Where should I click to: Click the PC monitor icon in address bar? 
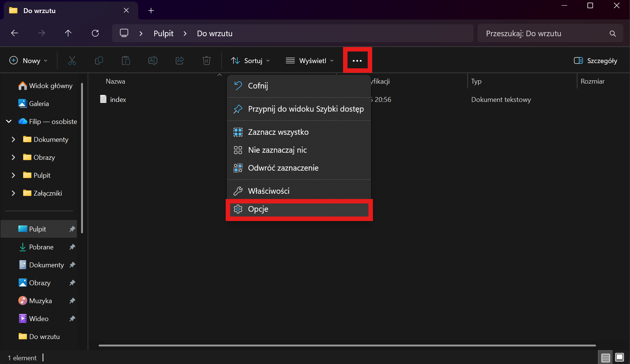pyautogui.click(x=124, y=33)
